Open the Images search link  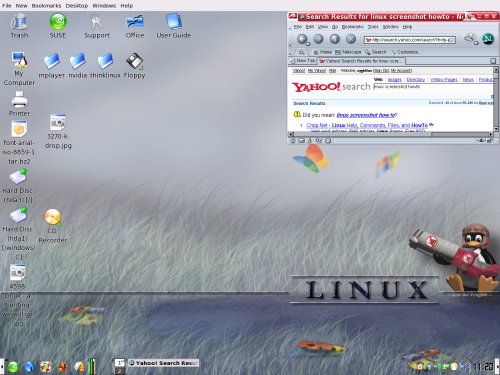pyautogui.click(x=395, y=80)
